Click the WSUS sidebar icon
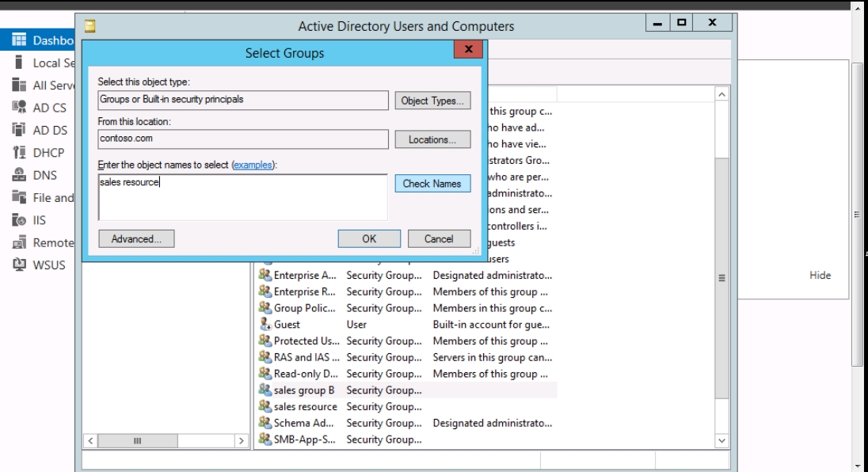The width and height of the screenshot is (868, 472). point(20,265)
